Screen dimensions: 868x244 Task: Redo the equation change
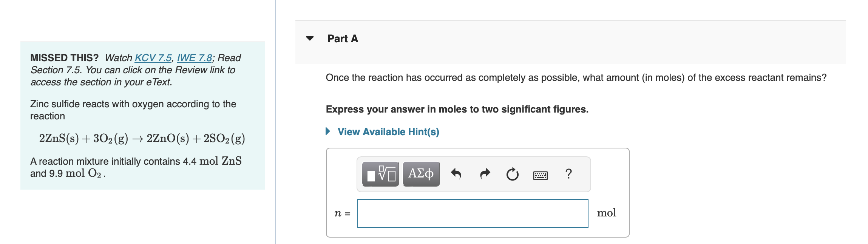pyautogui.click(x=484, y=173)
